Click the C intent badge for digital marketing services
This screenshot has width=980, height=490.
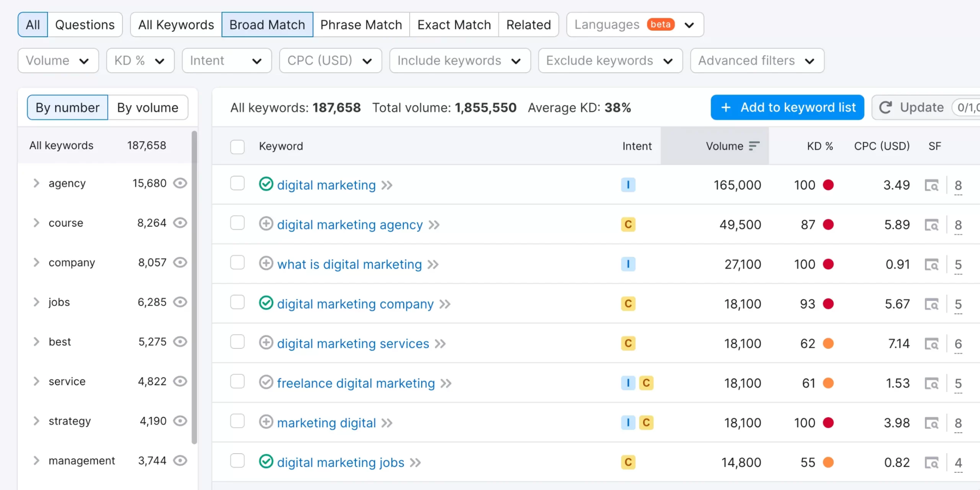(x=628, y=343)
